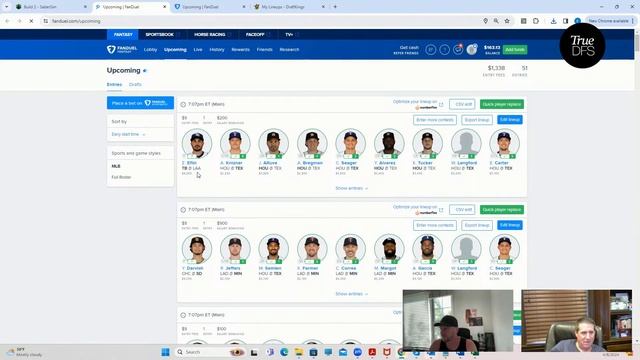This screenshot has width=640, height=360.
Task: Open File Explorer from the taskbar
Action: pos(299,352)
